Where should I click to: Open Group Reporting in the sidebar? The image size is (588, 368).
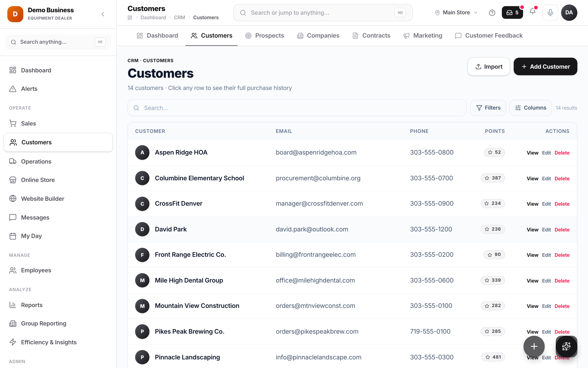tap(58, 323)
